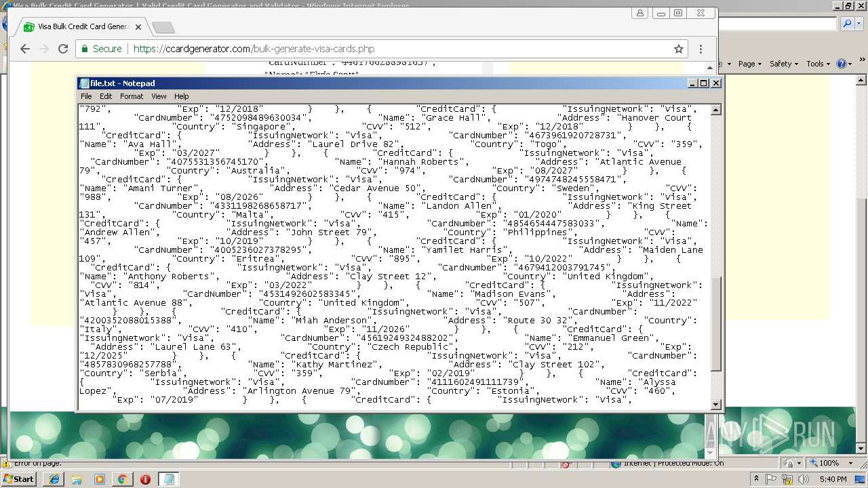Expand the IE search provider dropdown
Screen dimensions: 868x488
[x=859, y=24]
